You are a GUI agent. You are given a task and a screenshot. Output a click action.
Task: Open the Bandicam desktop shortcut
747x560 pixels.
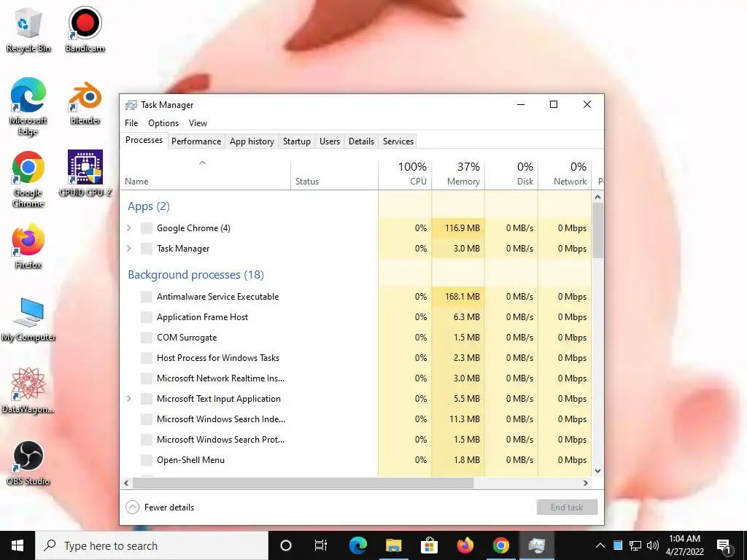tap(85, 29)
